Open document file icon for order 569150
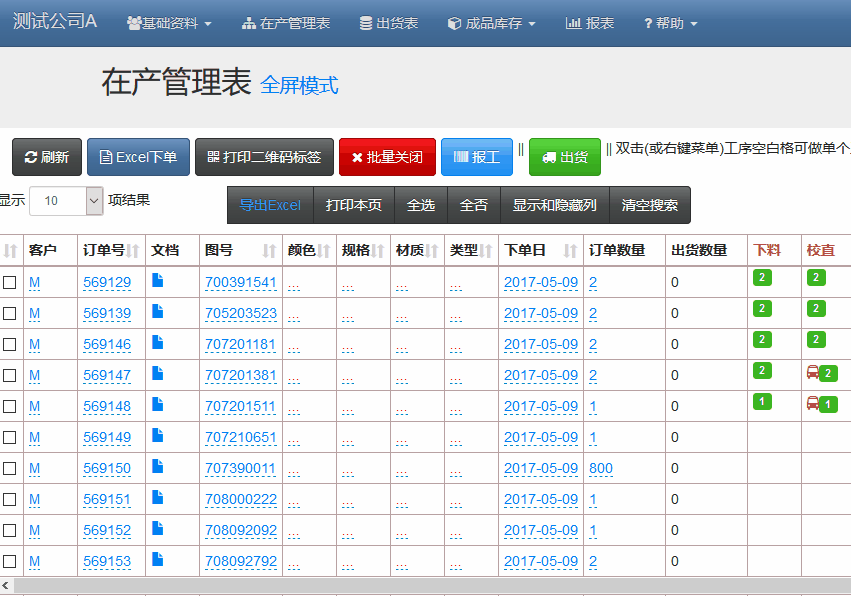Image resolution: width=851 pixels, height=596 pixels. pos(157,468)
